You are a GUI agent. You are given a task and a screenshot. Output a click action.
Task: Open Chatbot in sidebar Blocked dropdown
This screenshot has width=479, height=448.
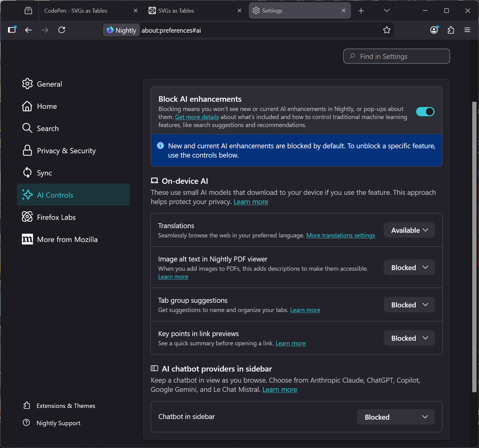pos(395,417)
